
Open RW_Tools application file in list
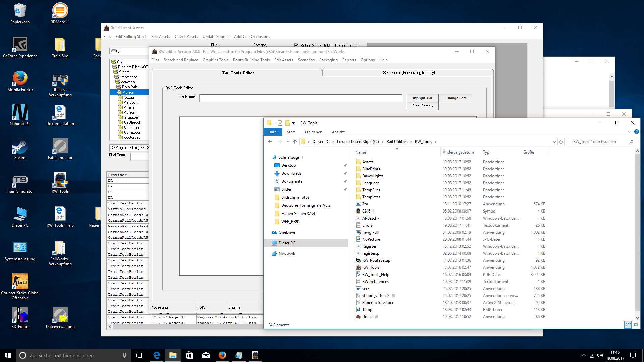click(370, 267)
